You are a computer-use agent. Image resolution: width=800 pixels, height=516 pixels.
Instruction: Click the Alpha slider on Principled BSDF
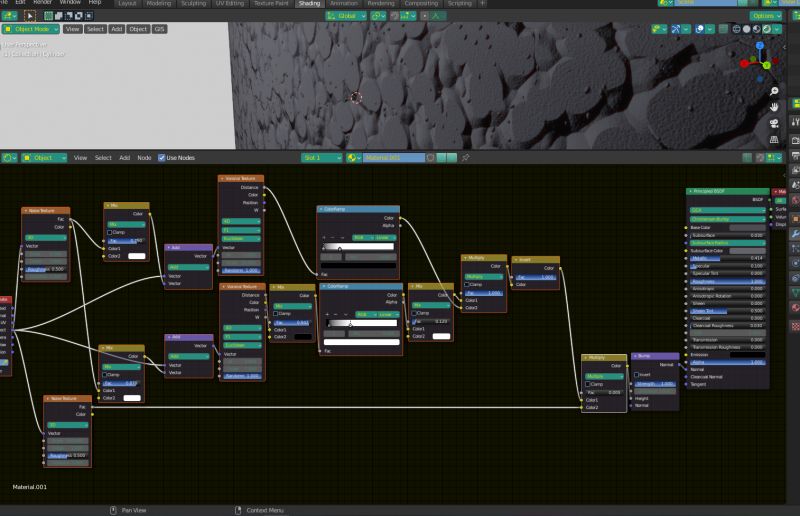tap(728, 362)
